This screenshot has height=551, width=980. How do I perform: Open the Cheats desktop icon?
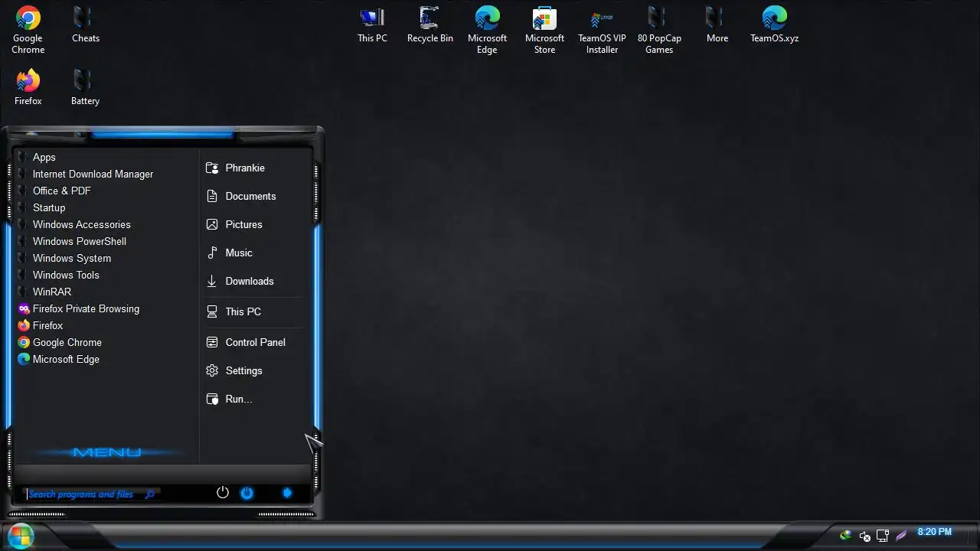[x=85, y=25]
